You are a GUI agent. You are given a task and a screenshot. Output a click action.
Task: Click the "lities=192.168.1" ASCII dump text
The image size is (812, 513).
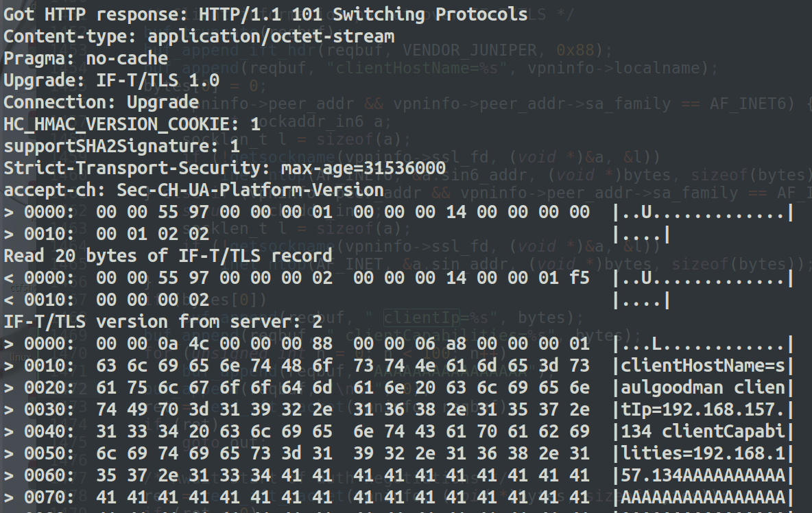click(703, 453)
